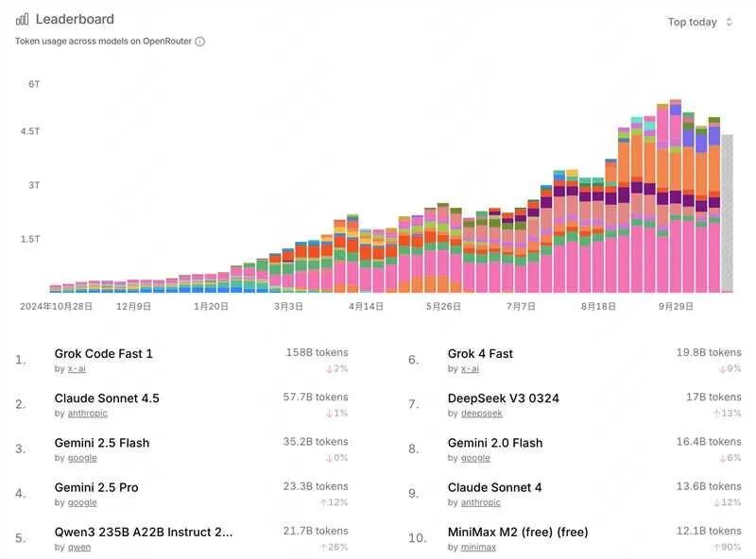The height and width of the screenshot is (559, 756).
Task: Open the anthropic link under Claude Sonnet 4.5
Action: 87,414
